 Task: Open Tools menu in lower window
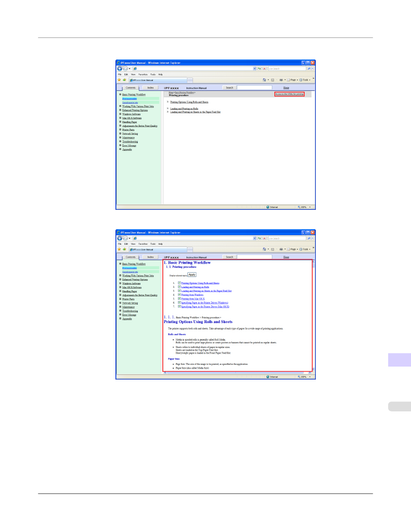click(153, 244)
